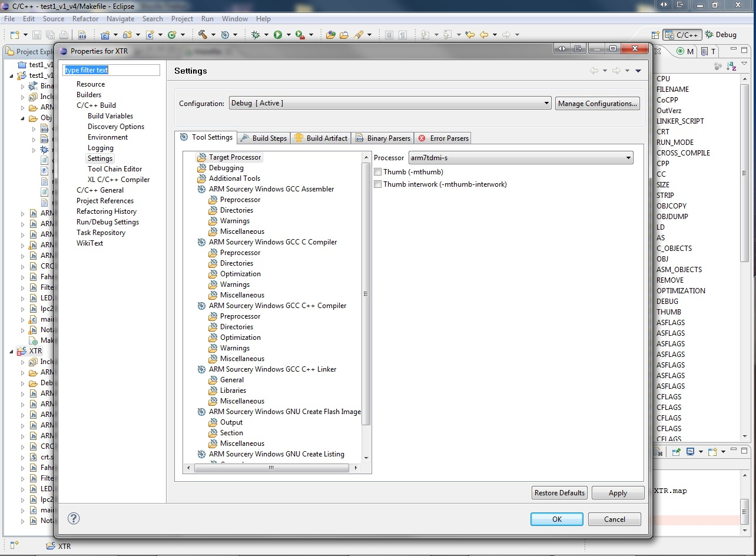Open the dropdown arrow beside New wizard icon
The image size is (756, 556).
point(25,35)
